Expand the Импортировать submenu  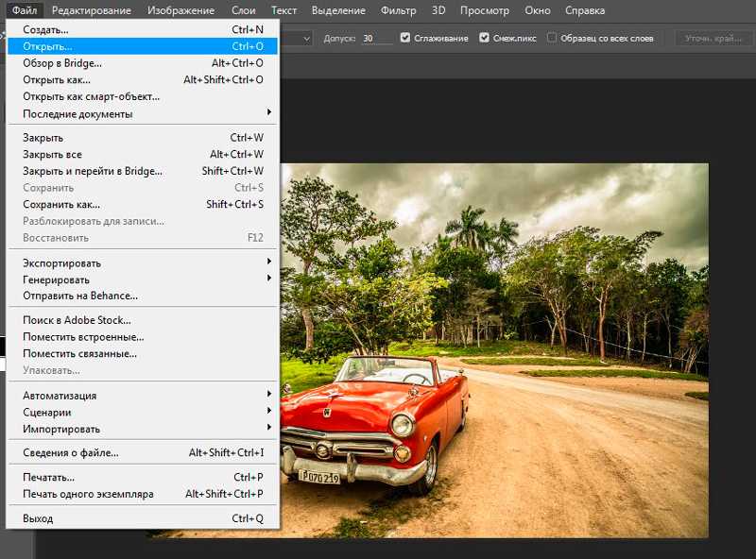(143, 429)
